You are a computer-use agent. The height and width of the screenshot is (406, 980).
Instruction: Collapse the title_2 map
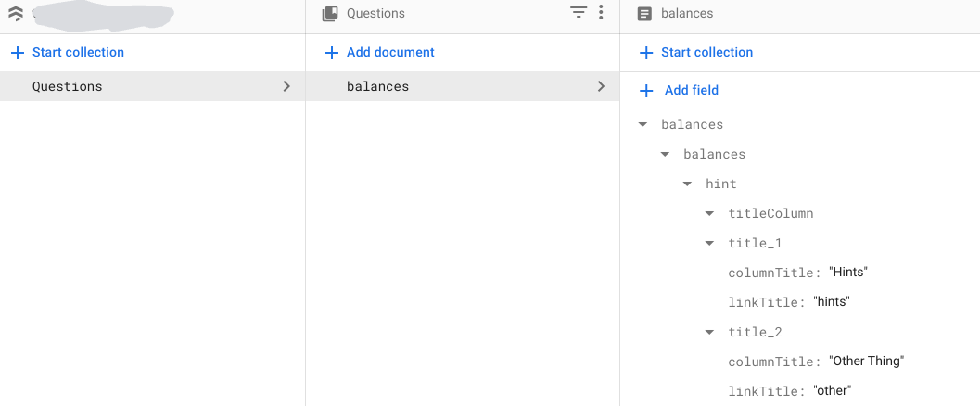tap(709, 332)
